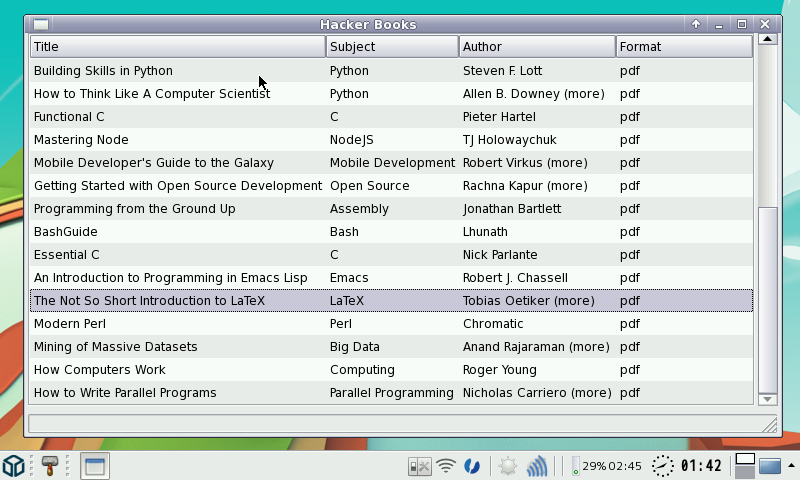Click author 'Tobias Oetiker (more)'
Screen dimensions: 800x480
pos(529,300)
